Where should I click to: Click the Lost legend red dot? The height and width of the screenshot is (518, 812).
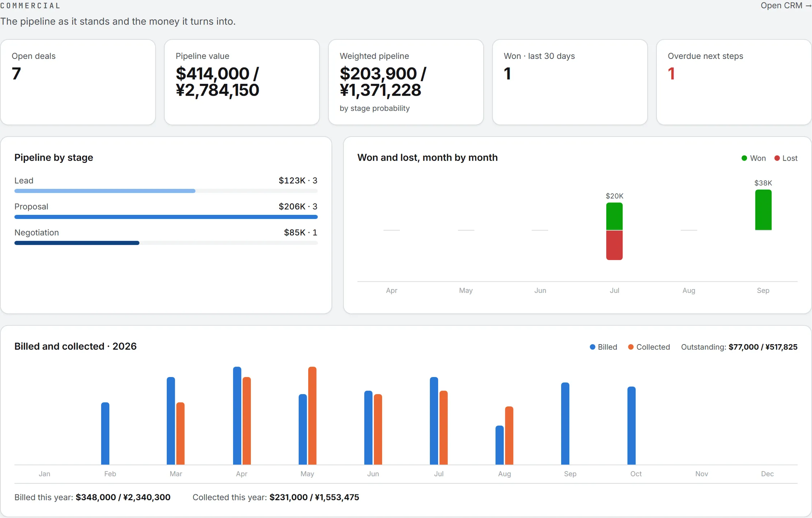click(x=777, y=158)
